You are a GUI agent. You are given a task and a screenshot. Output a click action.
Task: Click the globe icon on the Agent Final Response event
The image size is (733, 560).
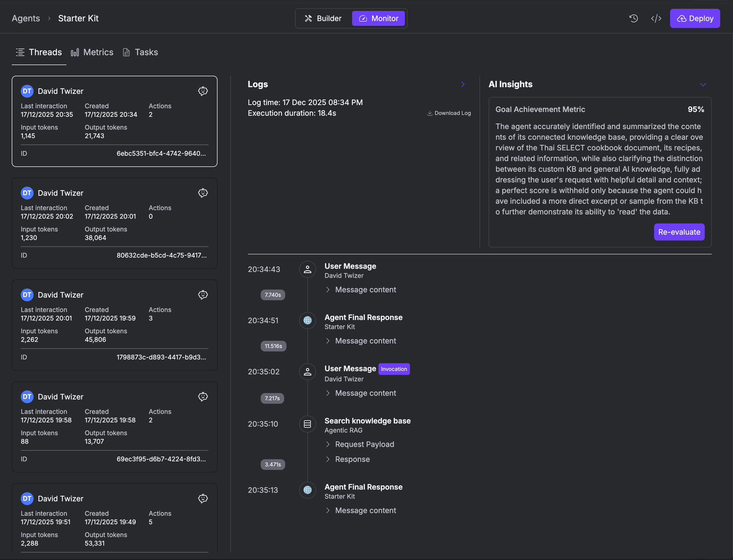click(x=307, y=320)
